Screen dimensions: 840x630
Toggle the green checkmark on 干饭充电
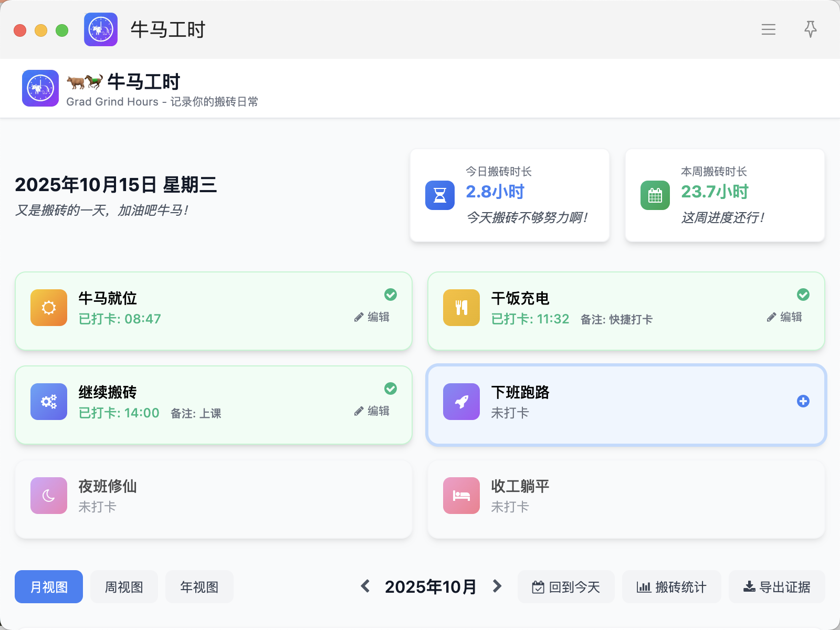[803, 295]
